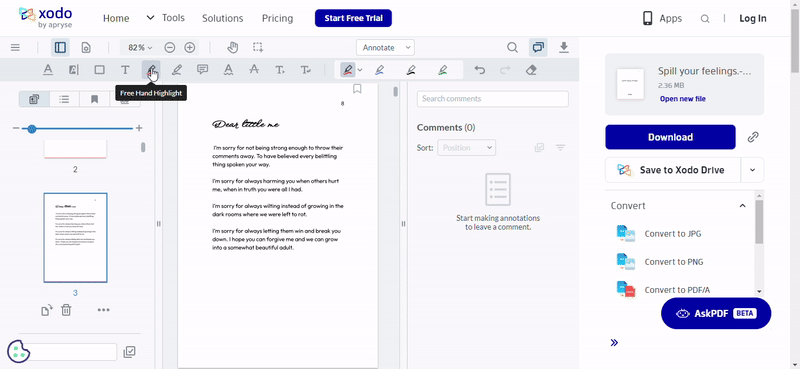Open the Annotate mode dropdown
Image resolution: width=800 pixels, height=369 pixels.
point(385,47)
